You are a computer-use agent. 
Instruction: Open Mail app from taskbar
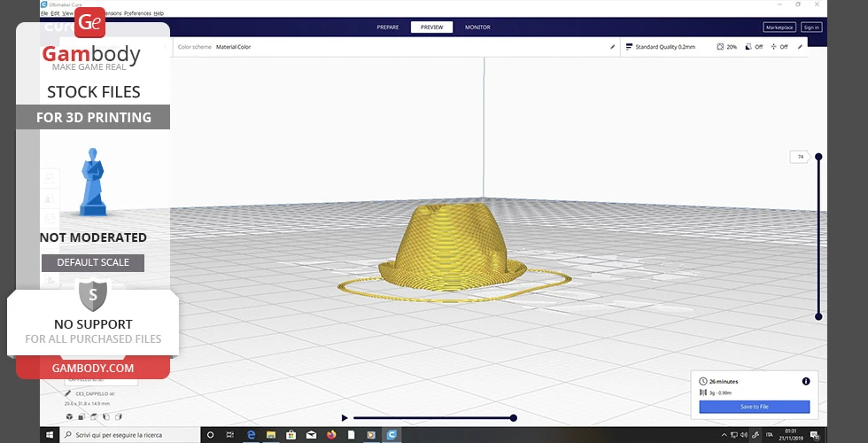(311, 435)
